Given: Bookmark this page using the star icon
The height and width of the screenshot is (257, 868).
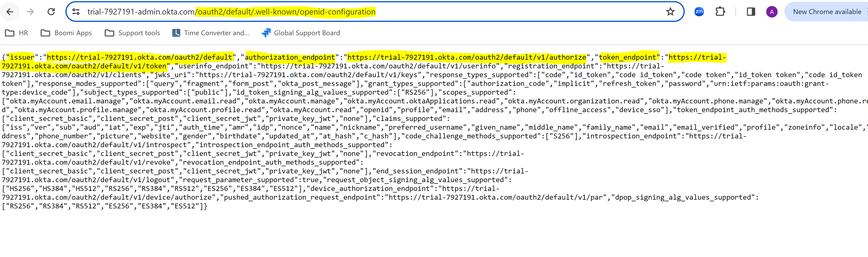Looking at the screenshot, I should tap(670, 12).
